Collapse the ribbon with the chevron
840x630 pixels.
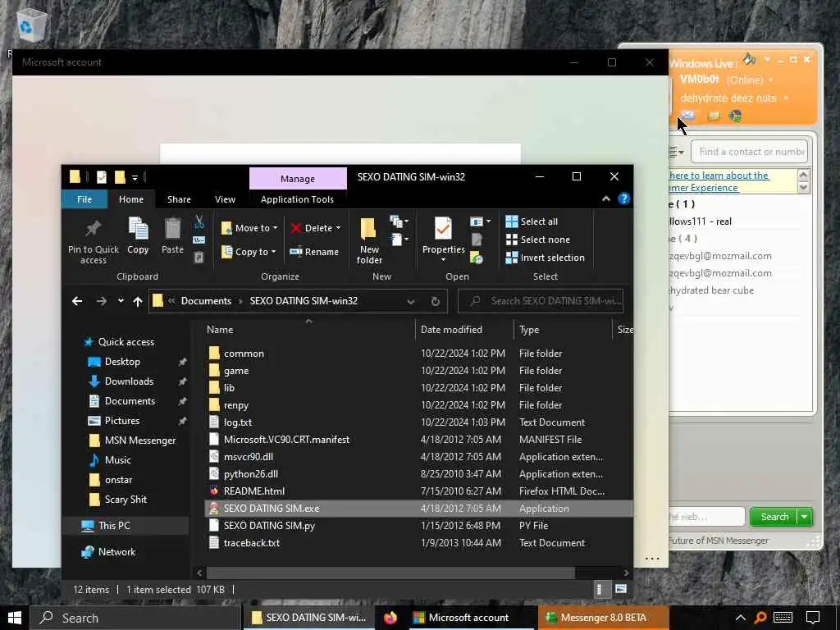coord(606,199)
